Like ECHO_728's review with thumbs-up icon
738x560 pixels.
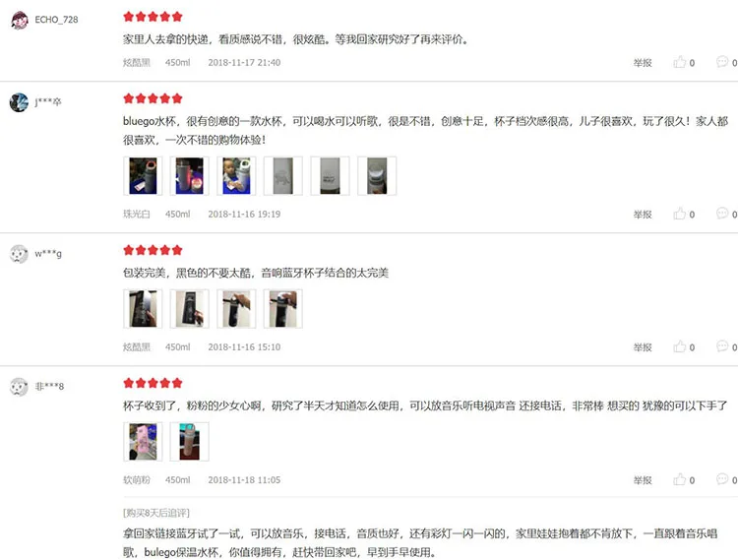679,62
